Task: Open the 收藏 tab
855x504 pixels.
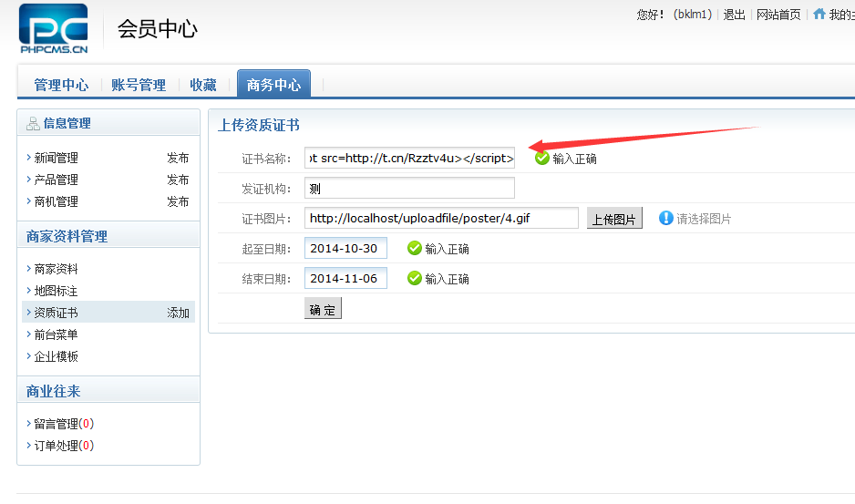Action: [203, 85]
